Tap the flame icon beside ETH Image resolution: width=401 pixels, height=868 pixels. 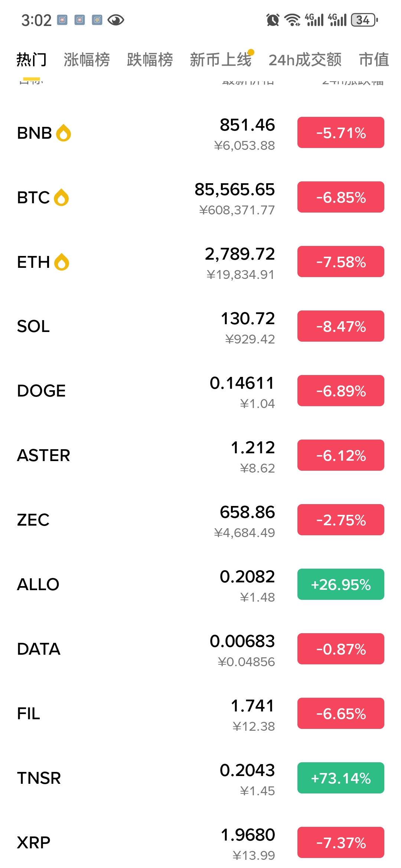pyautogui.click(x=62, y=262)
